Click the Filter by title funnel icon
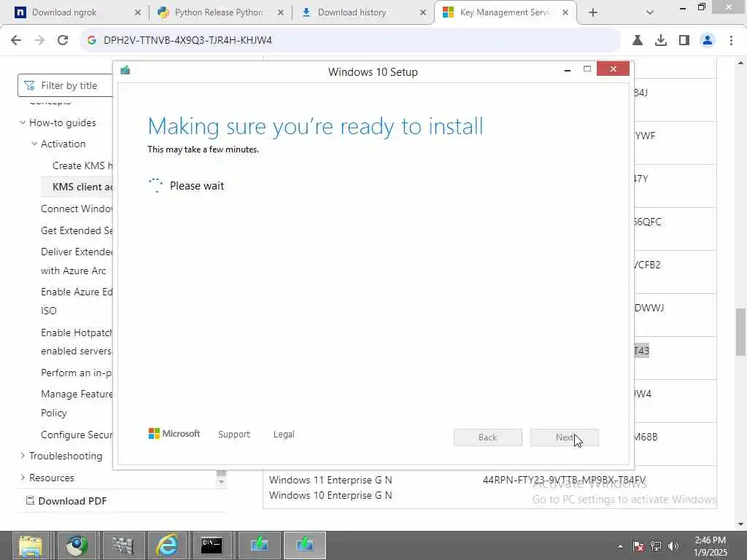This screenshot has height=560, width=747. [x=29, y=86]
